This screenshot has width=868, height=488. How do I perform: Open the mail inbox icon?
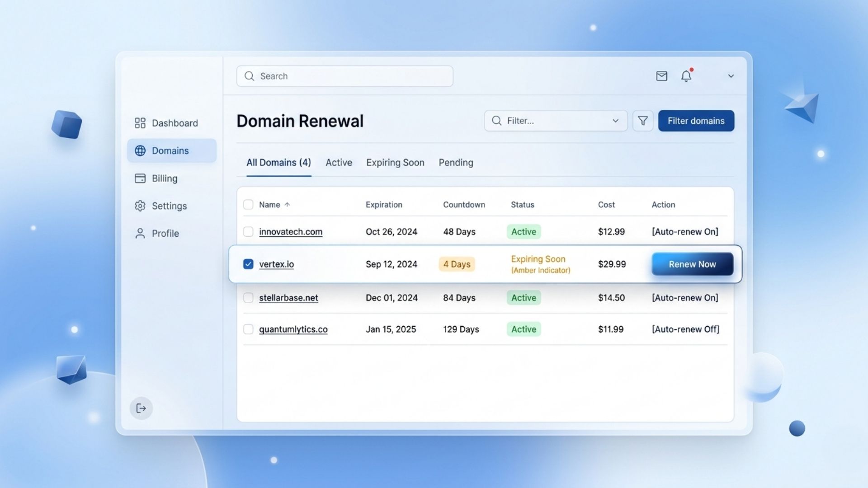[x=661, y=76]
